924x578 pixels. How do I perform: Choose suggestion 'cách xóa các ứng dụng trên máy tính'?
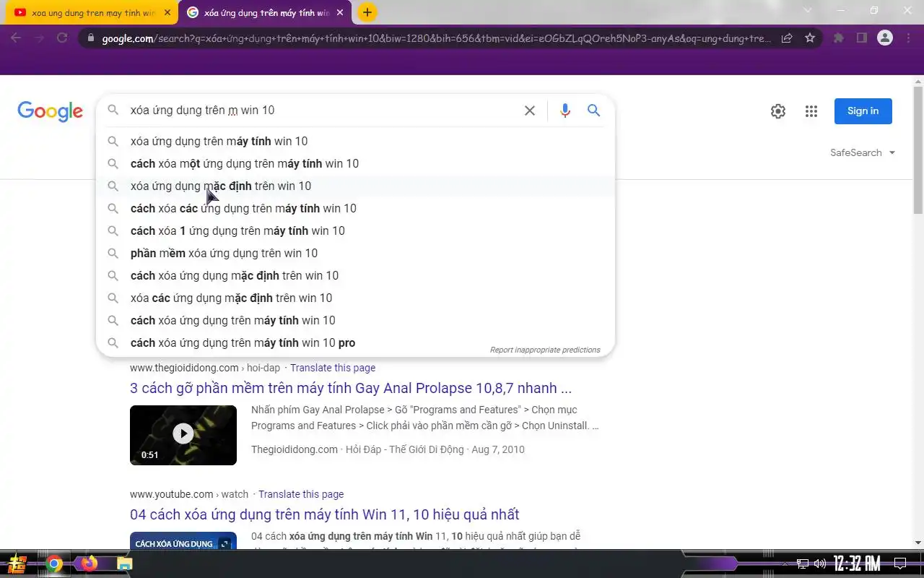click(x=355, y=208)
